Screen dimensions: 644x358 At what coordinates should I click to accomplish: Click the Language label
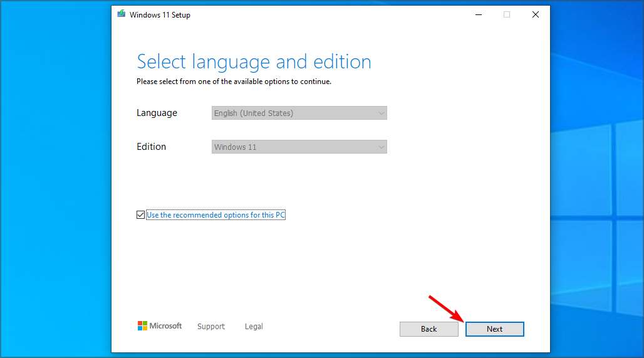pyautogui.click(x=157, y=113)
